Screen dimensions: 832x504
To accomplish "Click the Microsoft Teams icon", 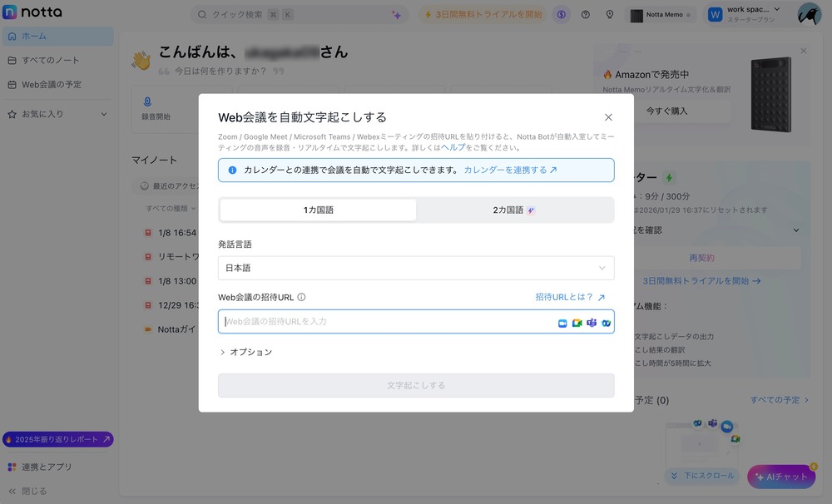I will point(592,323).
